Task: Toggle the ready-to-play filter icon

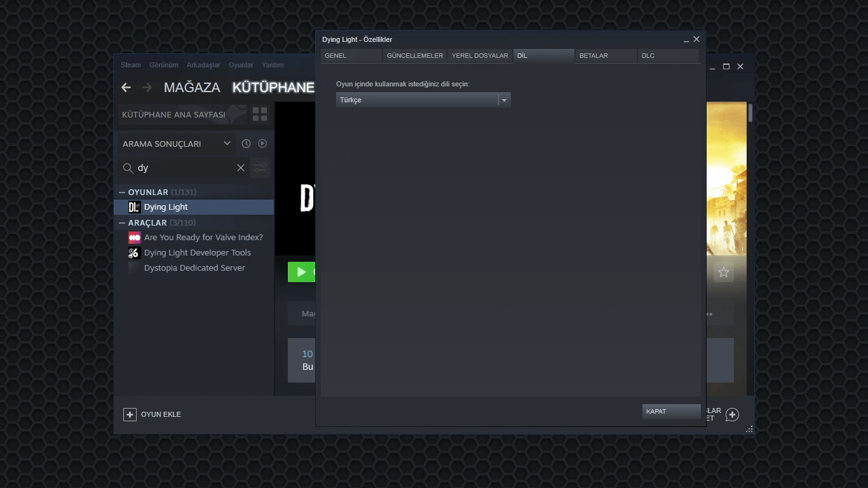Action: [262, 144]
